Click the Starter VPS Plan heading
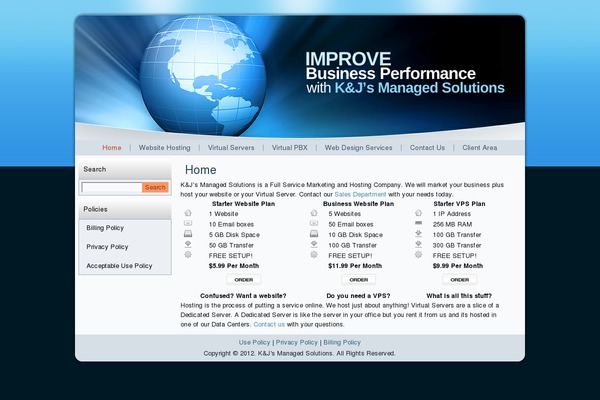 click(459, 204)
